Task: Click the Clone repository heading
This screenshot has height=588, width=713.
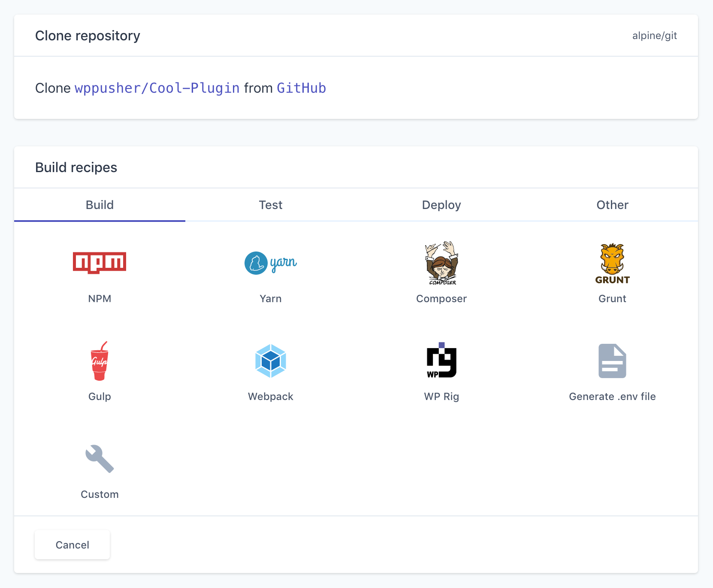Action: 88,36
